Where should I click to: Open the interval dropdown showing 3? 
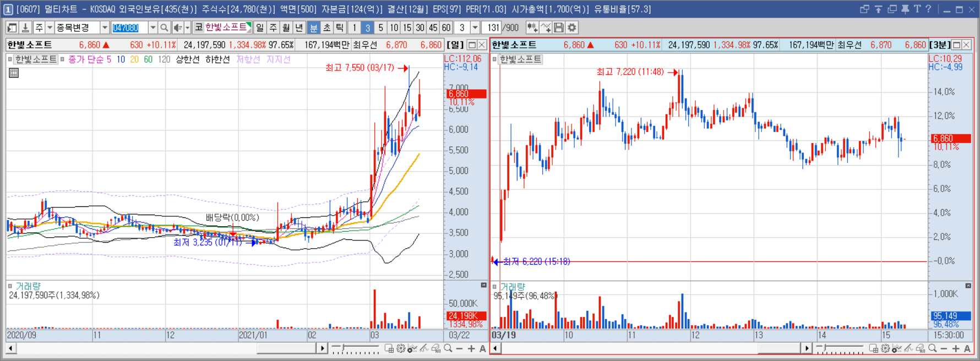pyautogui.click(x=475, y=28)
